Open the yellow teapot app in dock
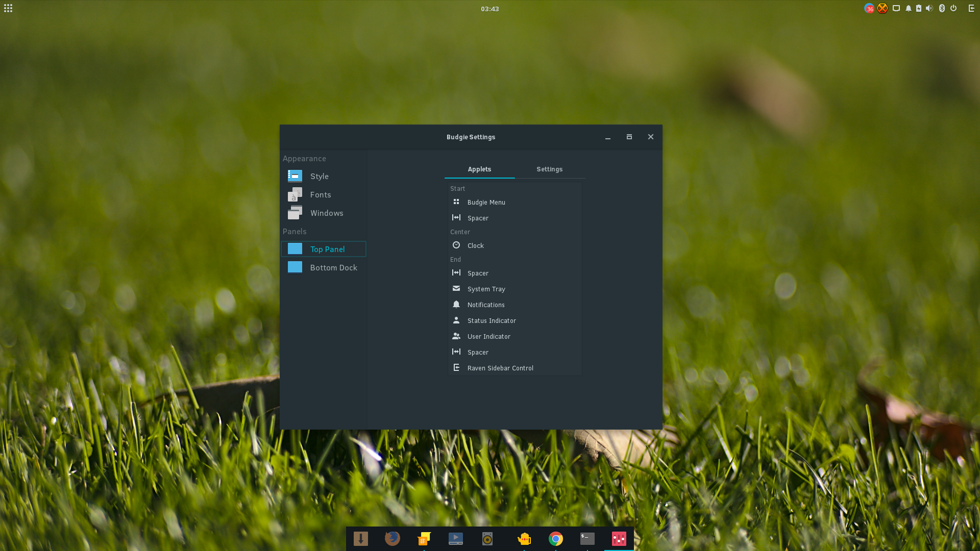This screenshot has height=551, width=980. pyautogui.click(x=524, y=539)
